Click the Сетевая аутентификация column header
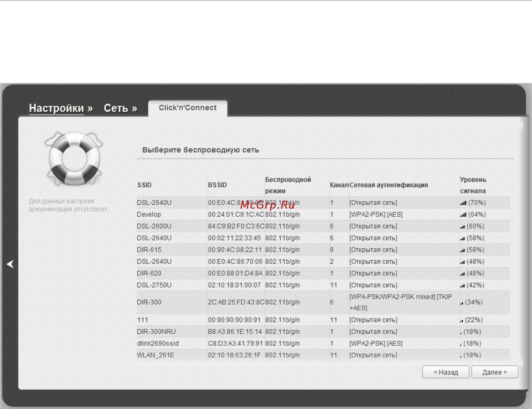Viewport: 532px width, 409px height. [389, 185]
